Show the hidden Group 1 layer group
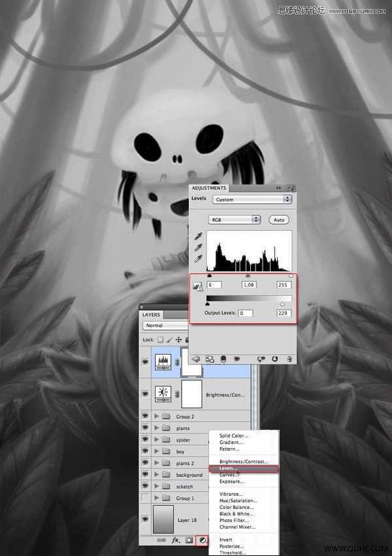Screen dimensions: 392x556 (145, 498)
